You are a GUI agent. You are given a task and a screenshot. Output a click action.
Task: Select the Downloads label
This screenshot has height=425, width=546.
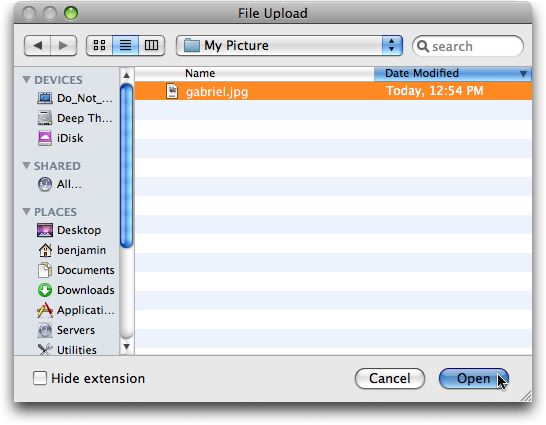(86, 290)
